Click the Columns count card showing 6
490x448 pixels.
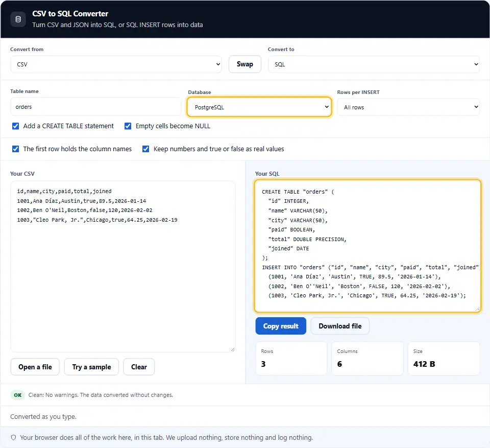(367, 358)
